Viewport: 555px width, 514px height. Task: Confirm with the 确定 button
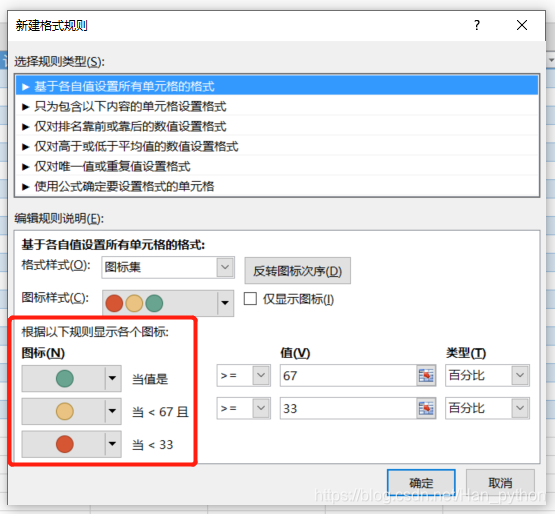pos(421,483)
